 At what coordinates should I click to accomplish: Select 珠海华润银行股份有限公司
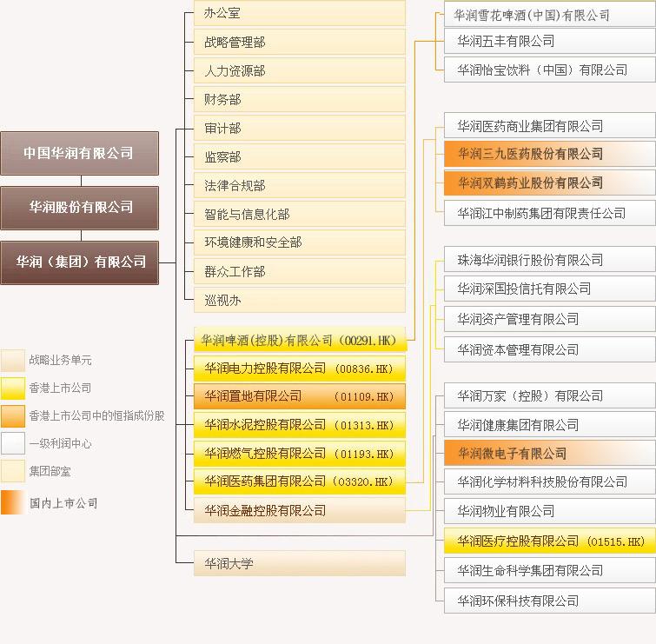coord(550,260)
